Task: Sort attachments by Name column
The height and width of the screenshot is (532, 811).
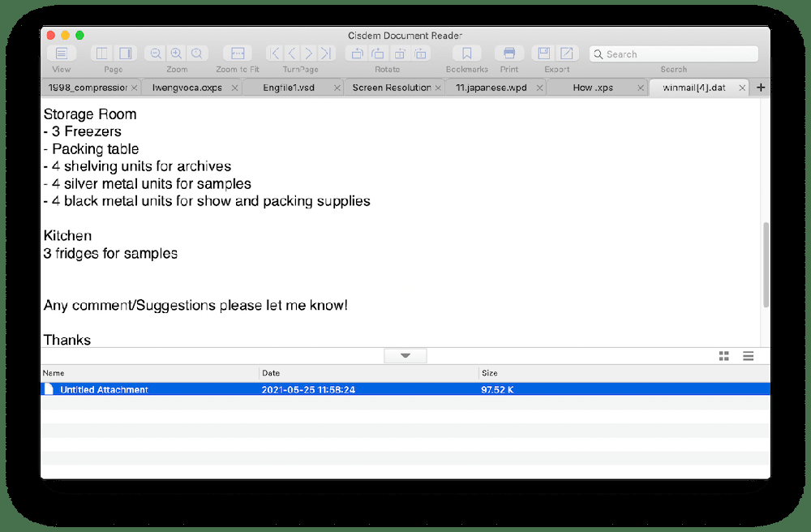Action: pyautogui.click(x=150, y=373)
